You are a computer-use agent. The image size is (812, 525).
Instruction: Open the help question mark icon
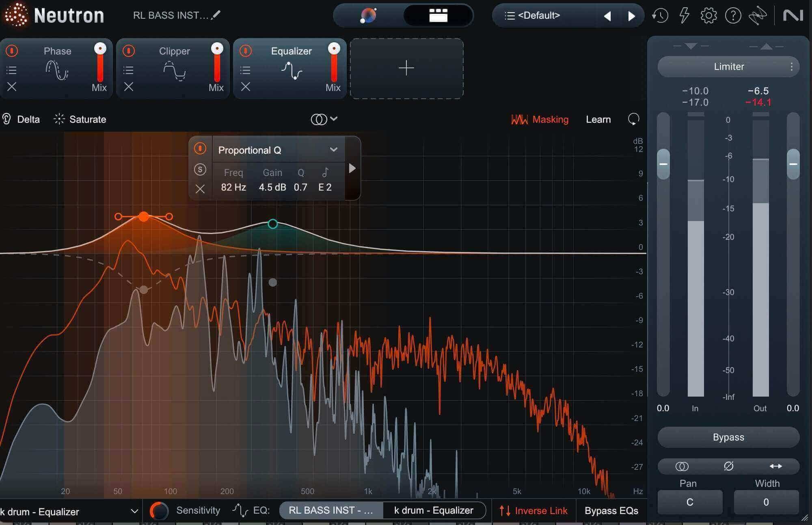[x=733, y=16]
